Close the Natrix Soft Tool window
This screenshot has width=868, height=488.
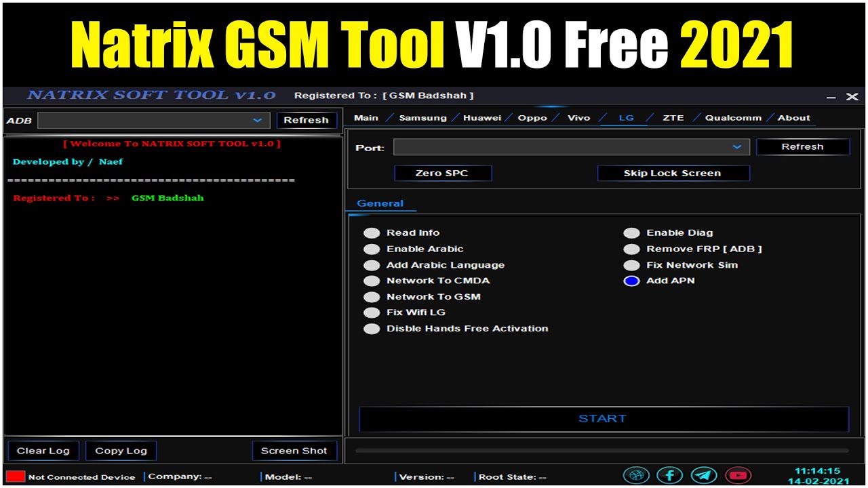coord(852,97)
